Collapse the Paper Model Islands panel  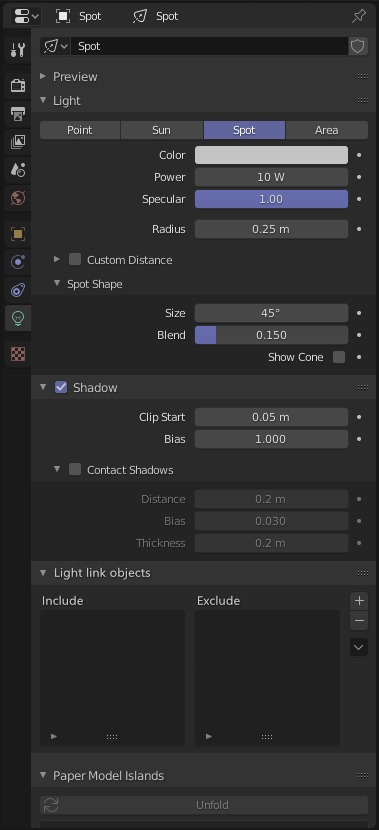coord(43,775)
